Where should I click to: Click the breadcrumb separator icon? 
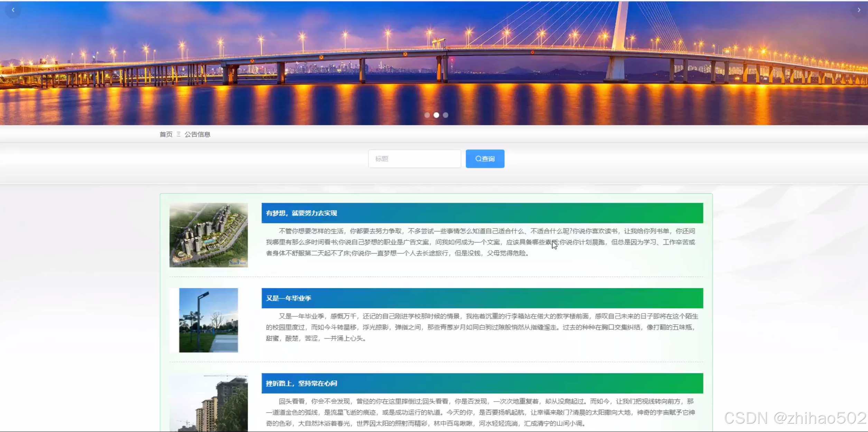click(178, 134)
